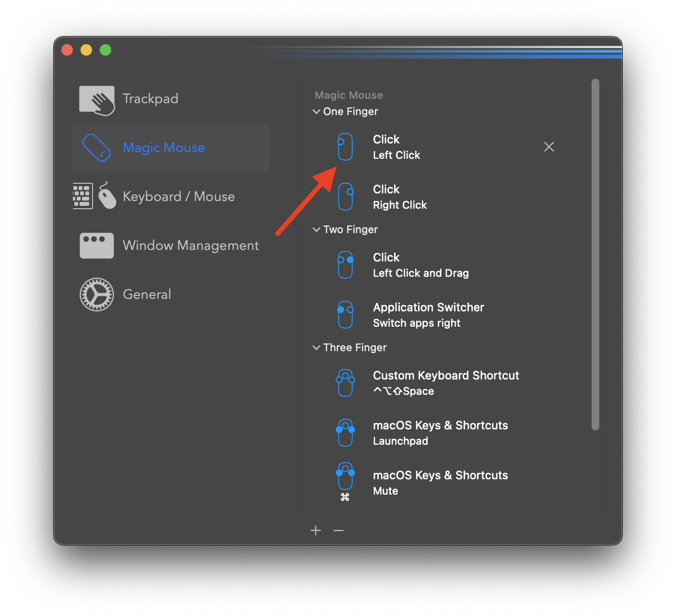Viewport: 676px width, 616px height.
Task: Click the 'One Finger' group label
Action: (350, 112)
